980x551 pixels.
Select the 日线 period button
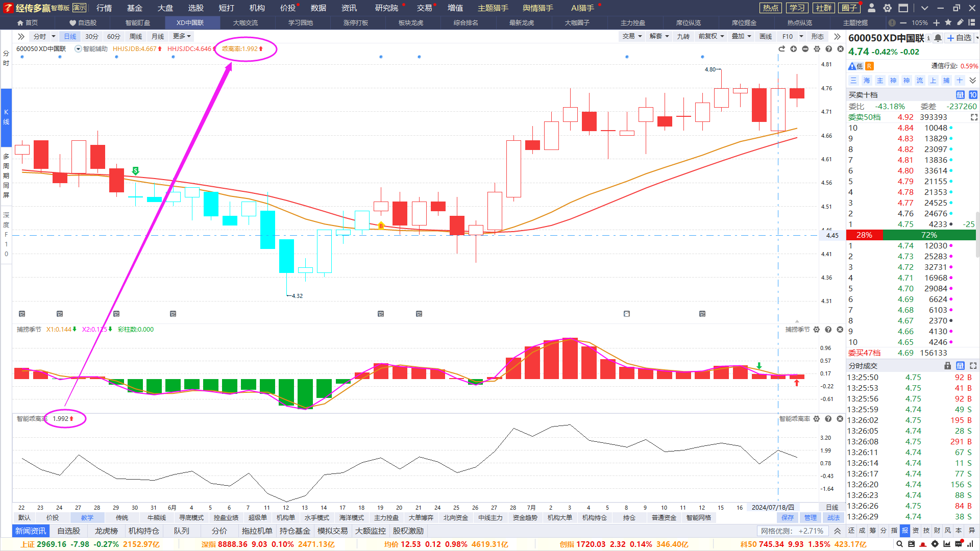(x=70, y=36)
